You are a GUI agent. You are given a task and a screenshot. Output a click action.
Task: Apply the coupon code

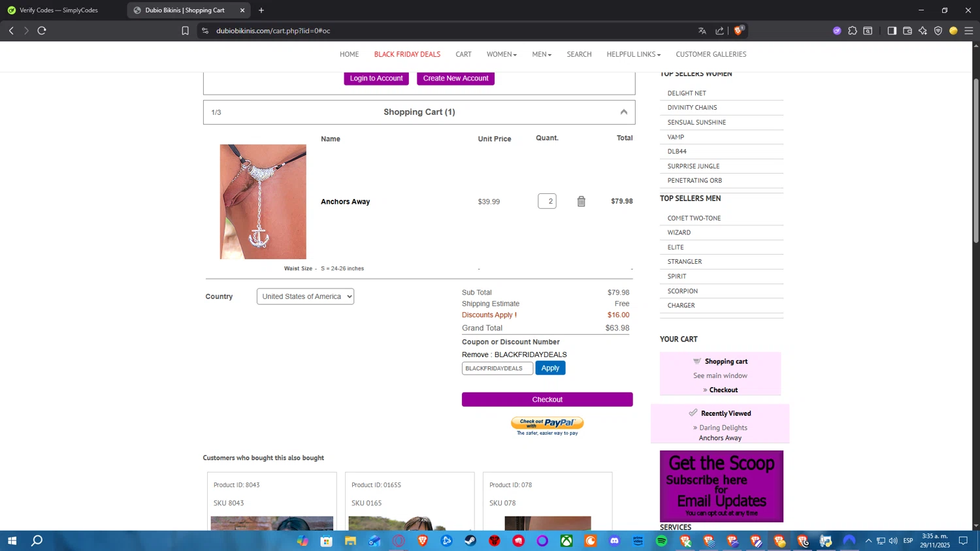coord(550,368)
